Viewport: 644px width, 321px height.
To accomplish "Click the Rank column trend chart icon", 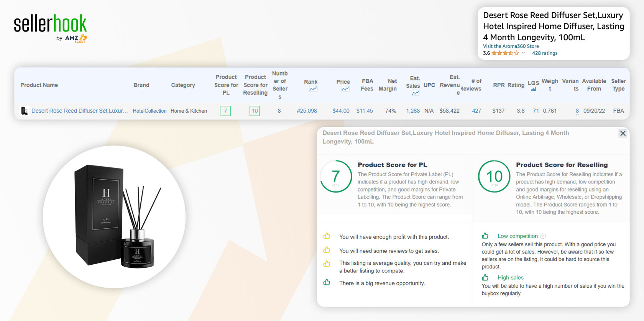I will click(313, 89).
